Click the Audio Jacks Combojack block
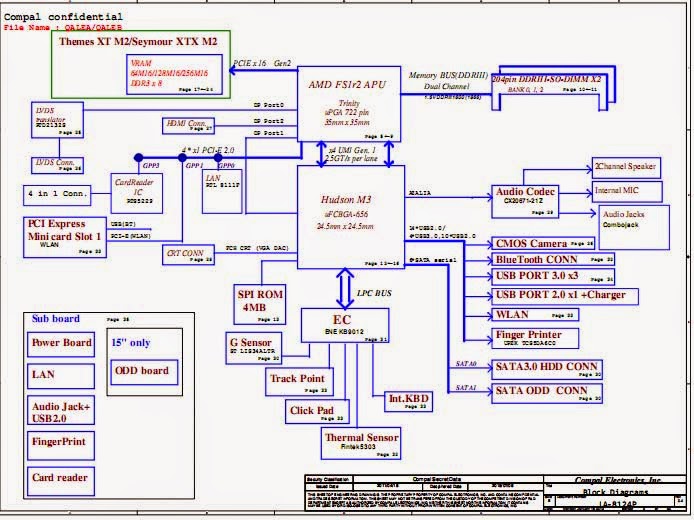Viewport: 694px width, 520px height. coord(634,227)
